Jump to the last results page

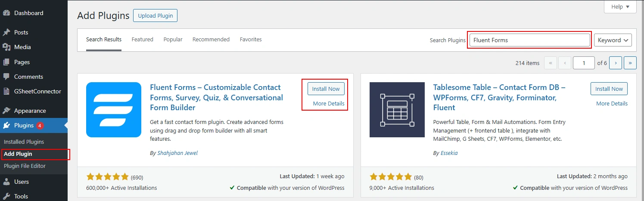pos(630,63)
